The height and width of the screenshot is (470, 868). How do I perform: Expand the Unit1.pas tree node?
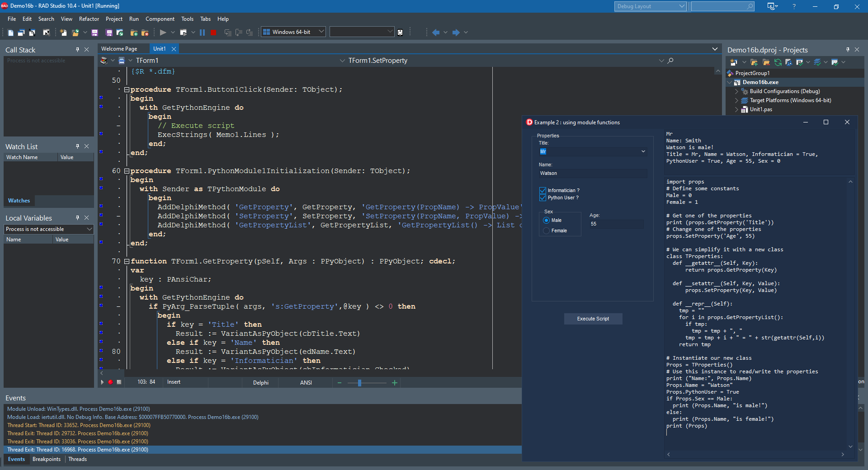coord(736,109)
